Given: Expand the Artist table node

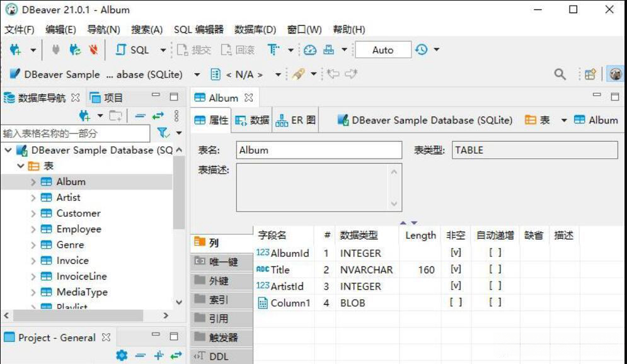Looking at the screenshot, I should (x=33, y=198).
